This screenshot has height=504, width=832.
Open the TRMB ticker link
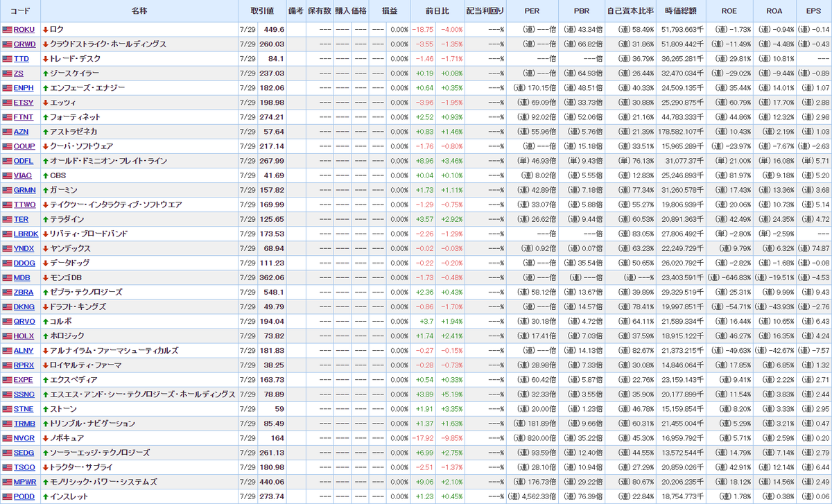click(x=24, y=423)
